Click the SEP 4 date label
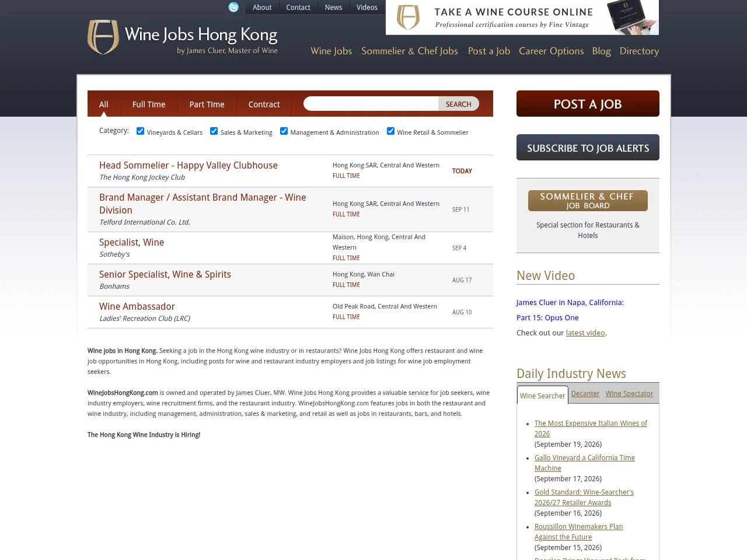The height and width of the screenshot is (560, 747). (459, 248)
